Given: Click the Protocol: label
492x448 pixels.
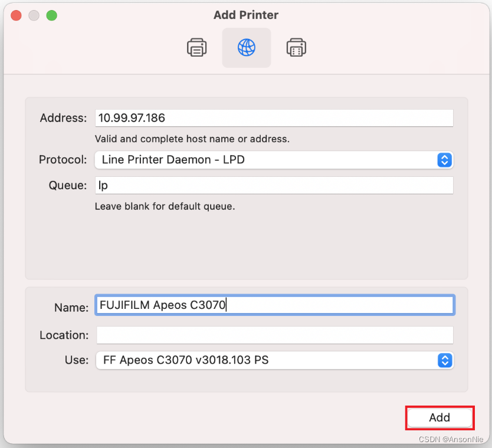Looking at the screenshot, I should point(63,160).
